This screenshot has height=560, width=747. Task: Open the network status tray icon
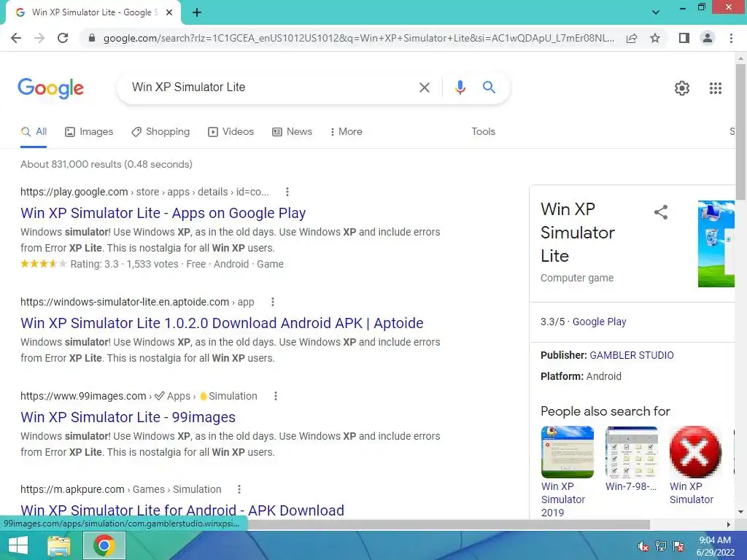(661, 546)
